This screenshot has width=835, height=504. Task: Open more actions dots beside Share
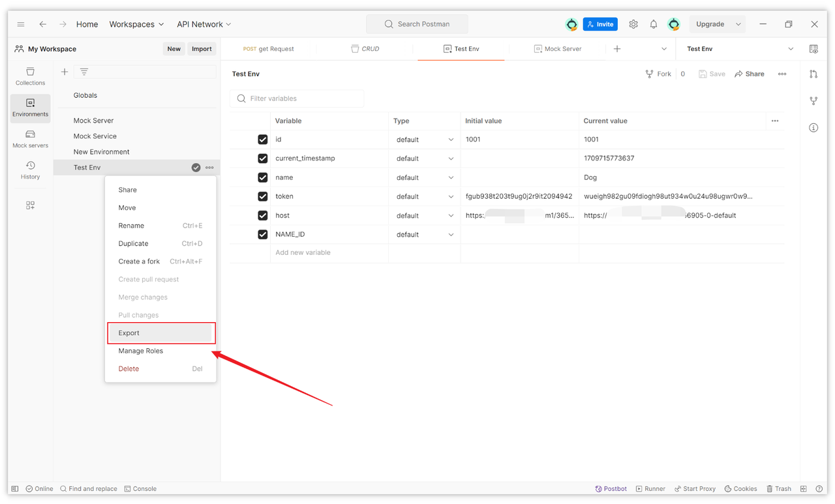tap(782, 74)
